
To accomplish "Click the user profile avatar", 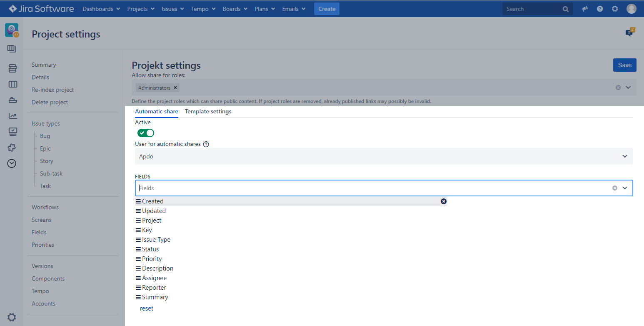I will [x=632, y=9].
